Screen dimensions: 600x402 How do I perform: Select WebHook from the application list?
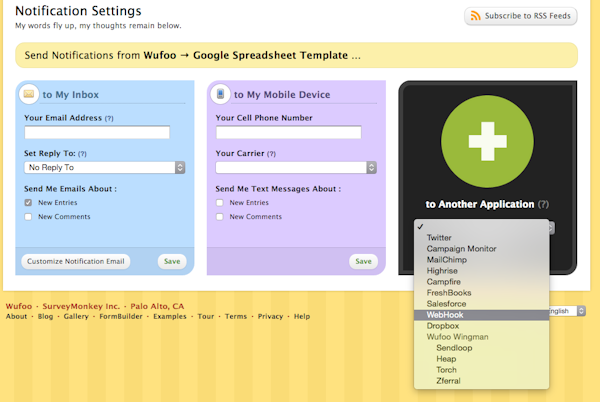(x=481, y=315)
